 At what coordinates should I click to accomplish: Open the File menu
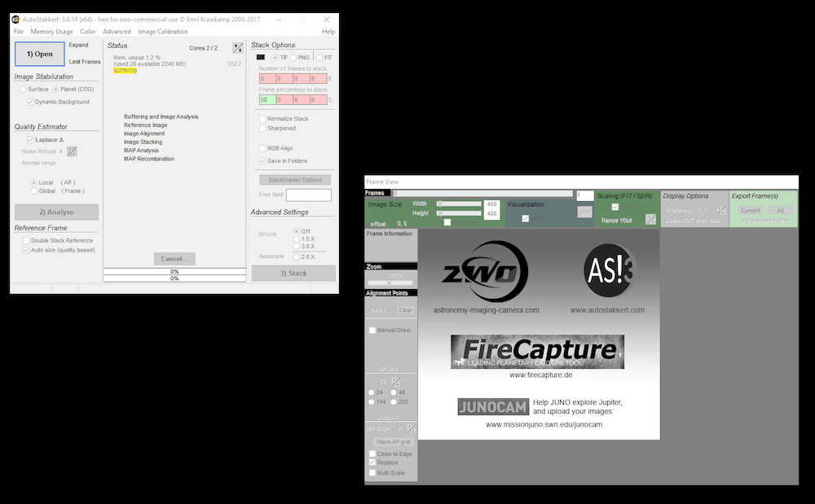pos(18,32)
